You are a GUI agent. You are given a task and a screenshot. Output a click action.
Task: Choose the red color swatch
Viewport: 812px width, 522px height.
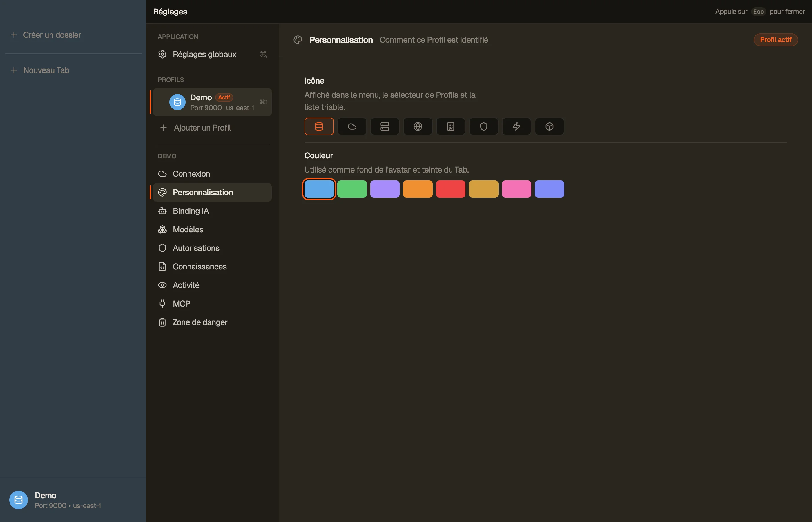point(450,189)
